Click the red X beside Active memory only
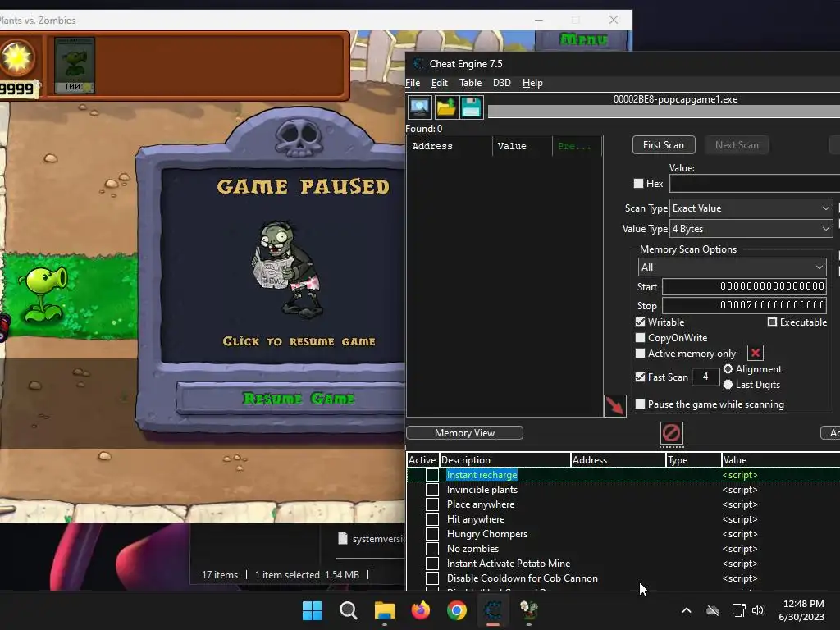The image size is (840, 630). coord(756,353)
